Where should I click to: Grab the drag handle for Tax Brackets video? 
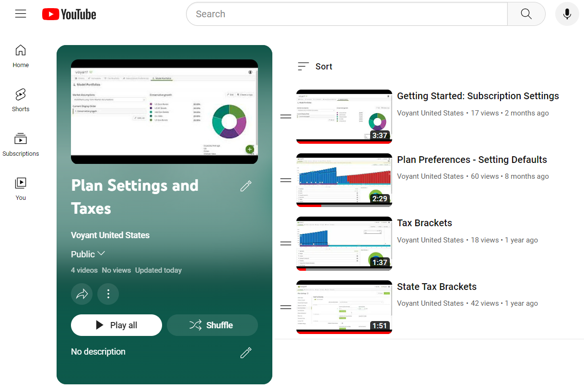286,243
